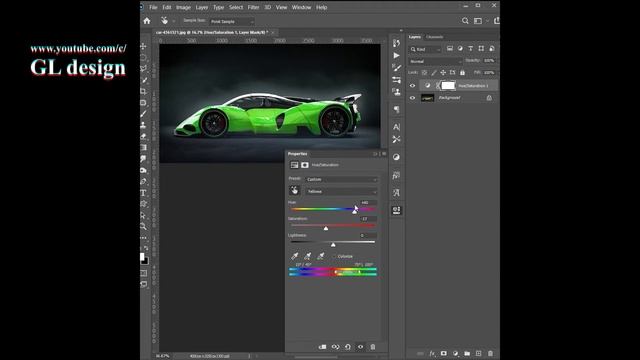This screenshot has height=360, width=640.
Task: Toggle lock image pixels brush icon
Action: tap(434, 73)
